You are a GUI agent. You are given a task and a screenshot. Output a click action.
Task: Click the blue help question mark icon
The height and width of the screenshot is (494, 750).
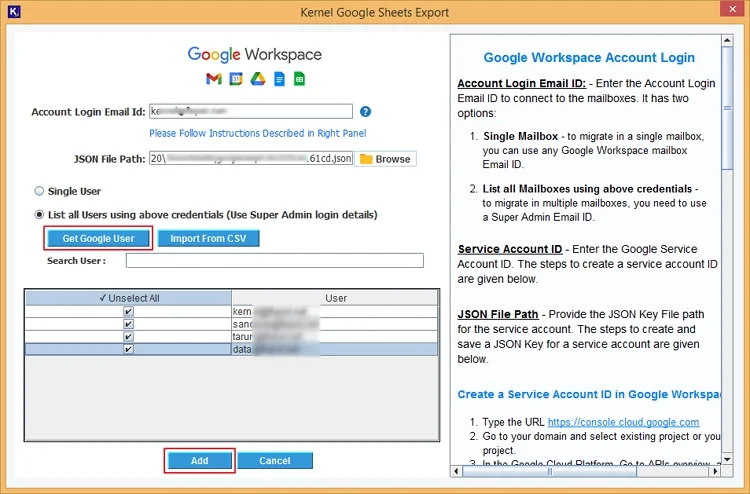(x=366, y=112)
